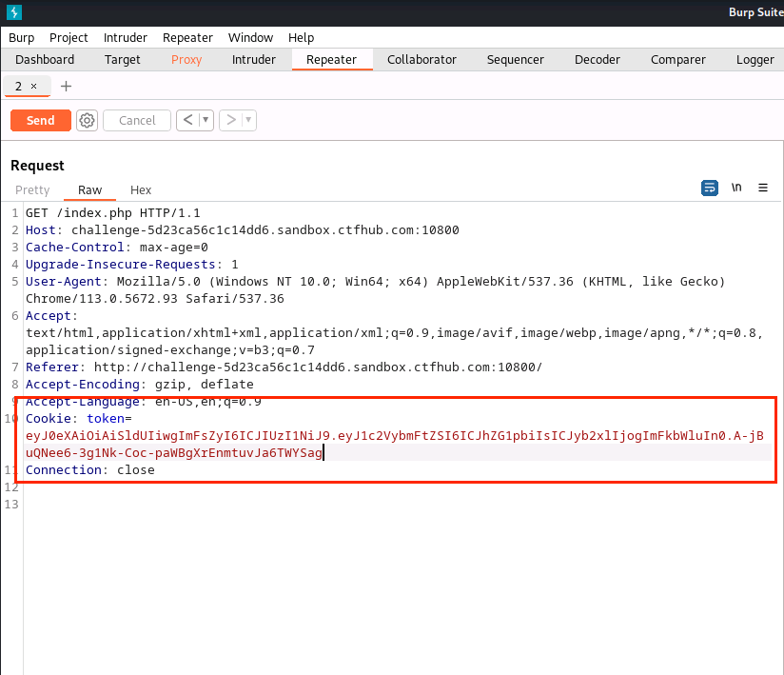Toggle word wrap icon in Request panel
This screenshot has width=784, height=675.
point(710,189)
